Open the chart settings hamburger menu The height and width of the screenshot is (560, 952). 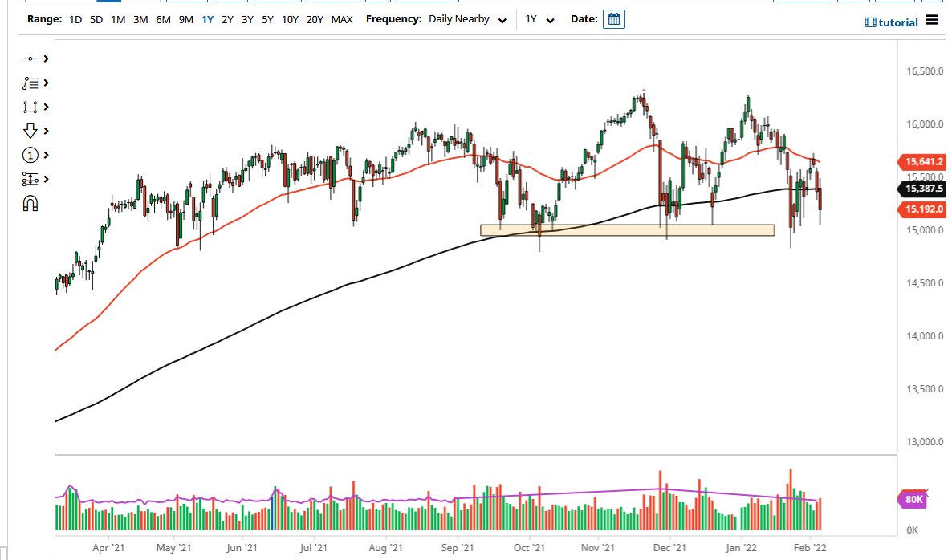pos(933,22)
